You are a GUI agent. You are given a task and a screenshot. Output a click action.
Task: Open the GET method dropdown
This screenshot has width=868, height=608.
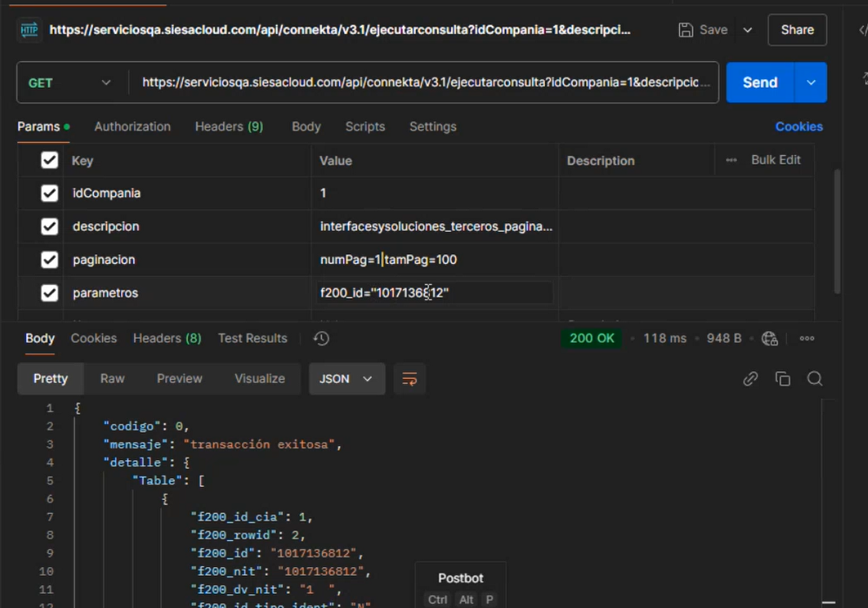[70, 82]
